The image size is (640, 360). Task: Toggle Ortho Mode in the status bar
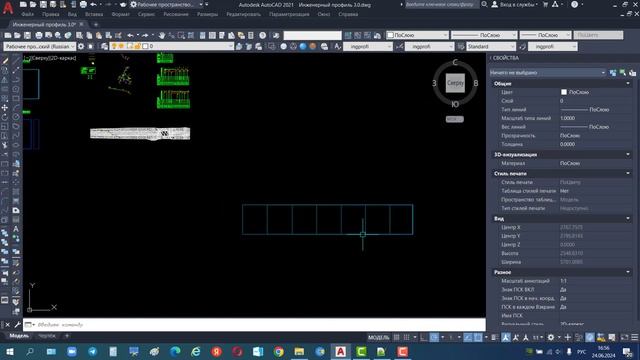424,338
